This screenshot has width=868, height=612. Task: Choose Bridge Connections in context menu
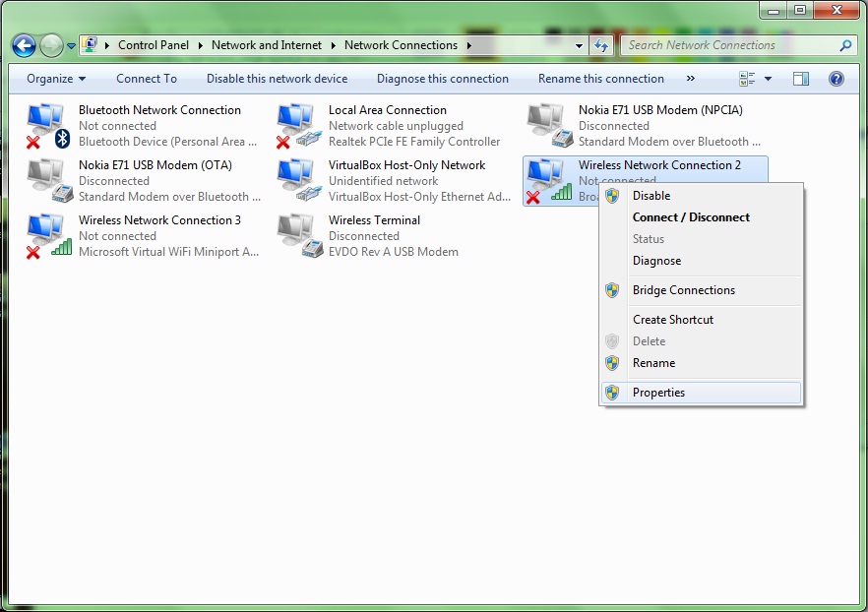click(701, 290)
